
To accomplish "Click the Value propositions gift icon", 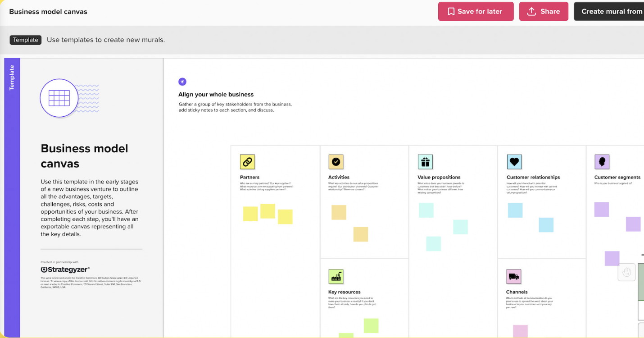I will [425, 161].
